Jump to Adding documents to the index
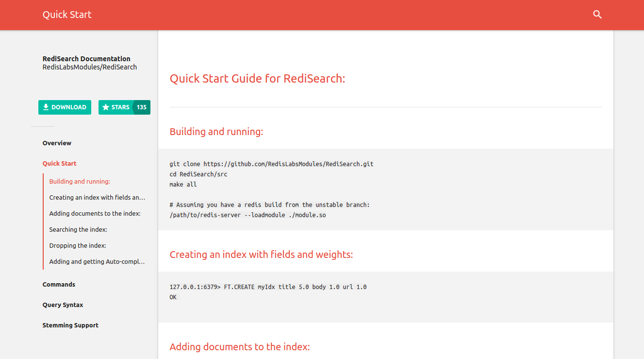The width and height of the screenshot is (644, 359). point(95,214)
